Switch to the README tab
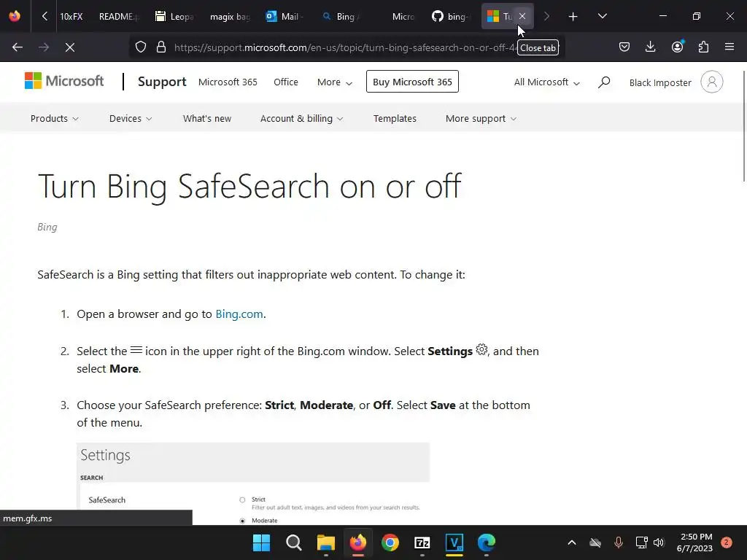Viewport: 747px width, 560px height. [x=119, y=16]
